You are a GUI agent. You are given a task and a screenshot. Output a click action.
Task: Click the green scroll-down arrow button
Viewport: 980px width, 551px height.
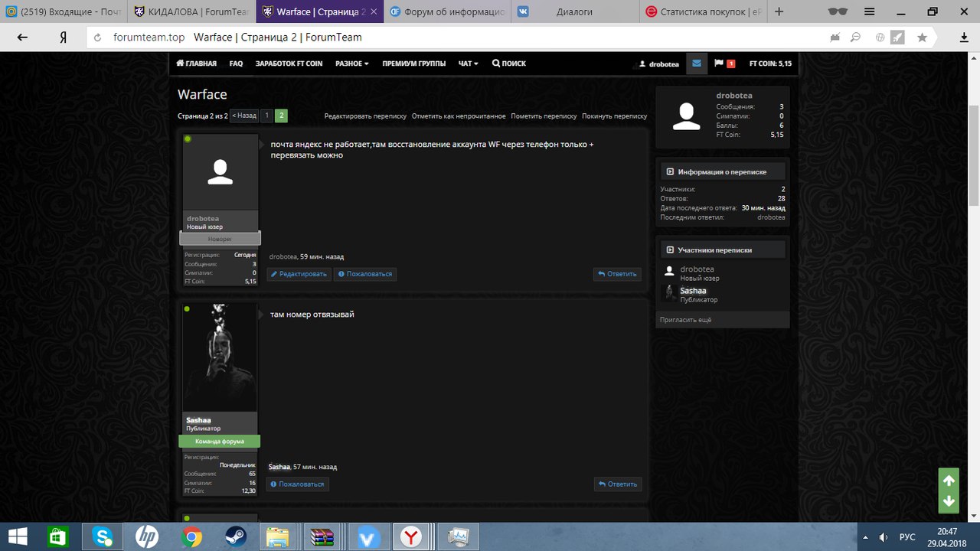(949, 501)
